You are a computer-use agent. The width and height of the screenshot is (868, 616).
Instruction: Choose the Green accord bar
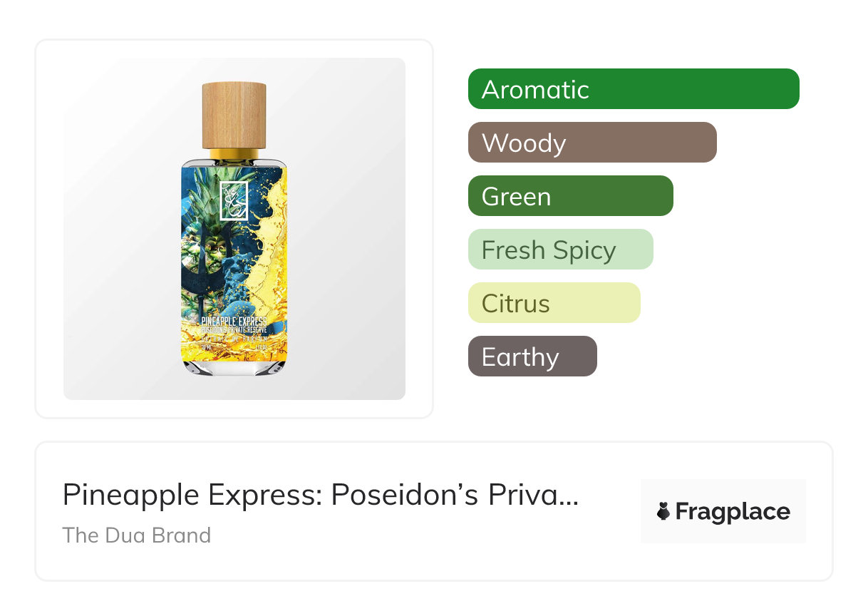[x=570, y=196]
